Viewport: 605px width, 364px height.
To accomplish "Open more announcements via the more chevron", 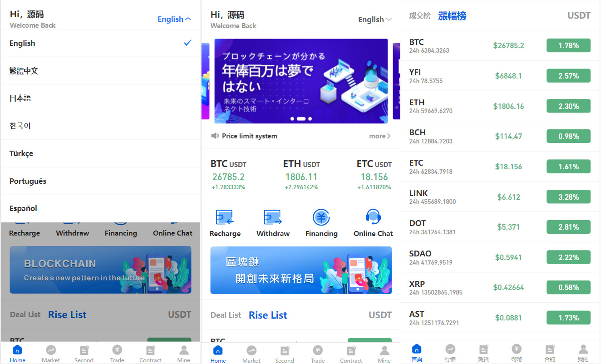I will pyautogui.click(x=380, y=136).
